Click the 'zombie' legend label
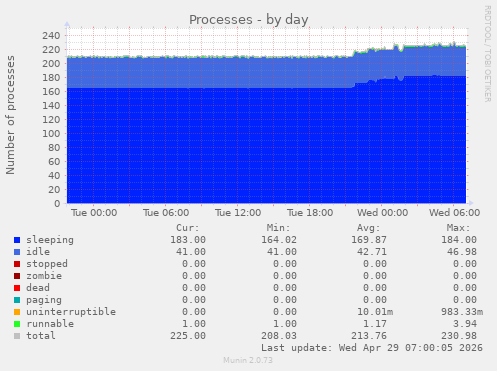 [44, 276]
